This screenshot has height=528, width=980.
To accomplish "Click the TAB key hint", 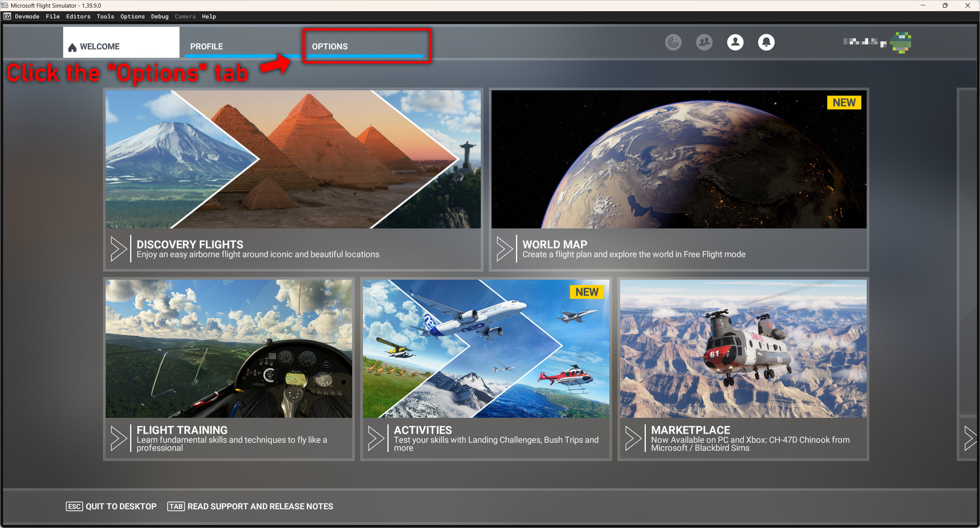I will pyautogui.click(x=176, y=507).
